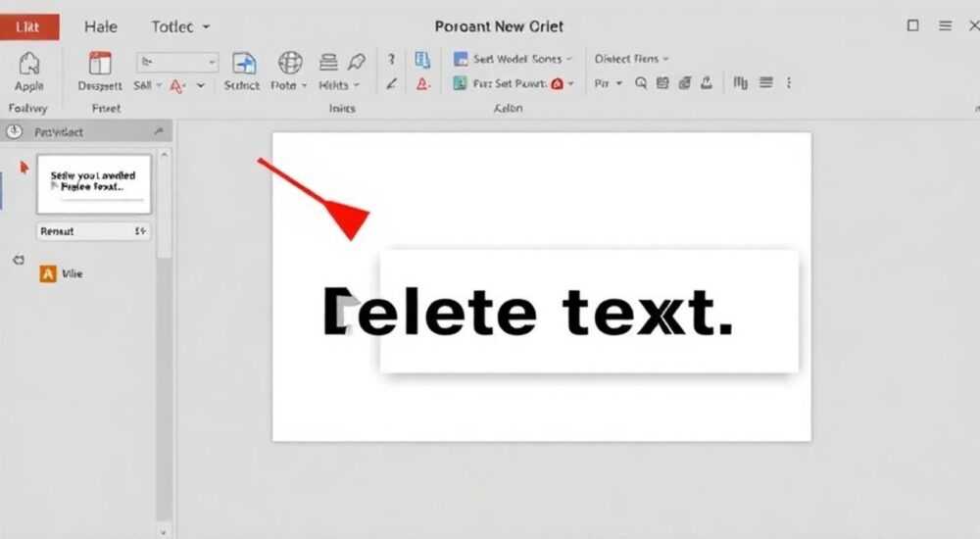Click the panel scrollbar down arrow
Image resolution: width=980 pixels, height=539 pixels.
(x=164, y=532)
